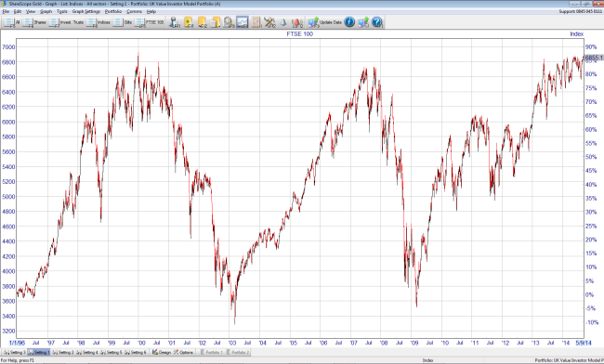Click the blue information icon in toolbar
The height and width of the screenshot is (364, 604).
click(349, 22)
